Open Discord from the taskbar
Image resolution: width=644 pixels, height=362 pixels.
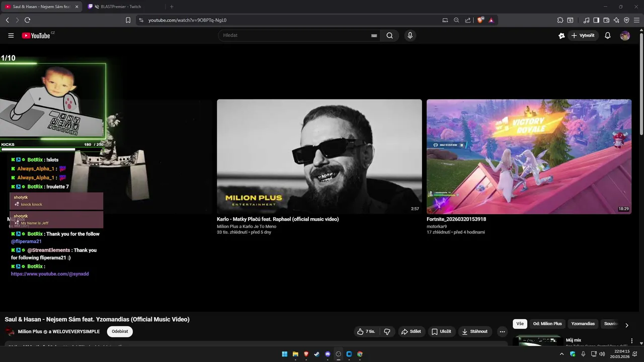(x=328, y=354)
